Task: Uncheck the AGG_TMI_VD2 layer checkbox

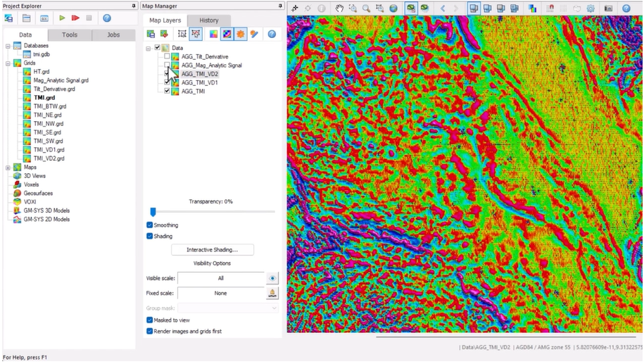Action: click(x=167, y=73)
